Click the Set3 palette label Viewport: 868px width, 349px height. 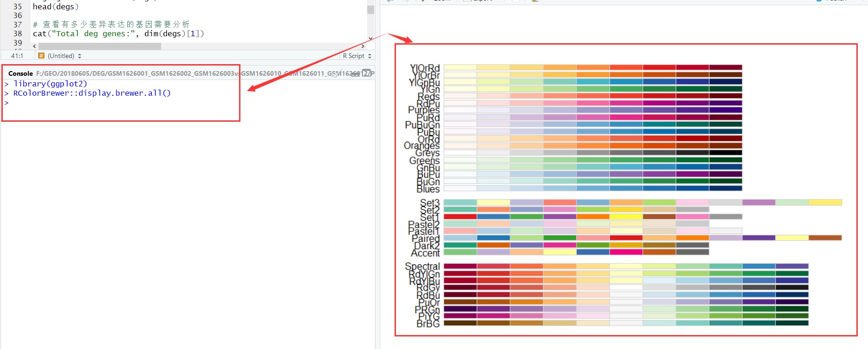point(430,203)
